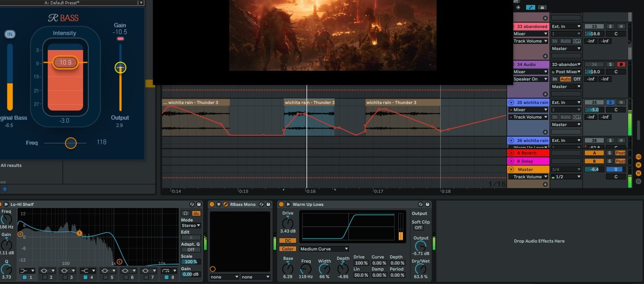This screenshot has height=284, width=644.
Task: Click Lo-Hi Shelf device play/fold icon
Action: [6, 204]
